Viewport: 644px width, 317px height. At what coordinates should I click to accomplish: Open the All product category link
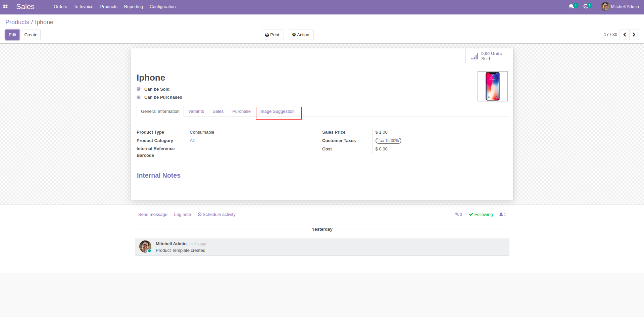192,141
